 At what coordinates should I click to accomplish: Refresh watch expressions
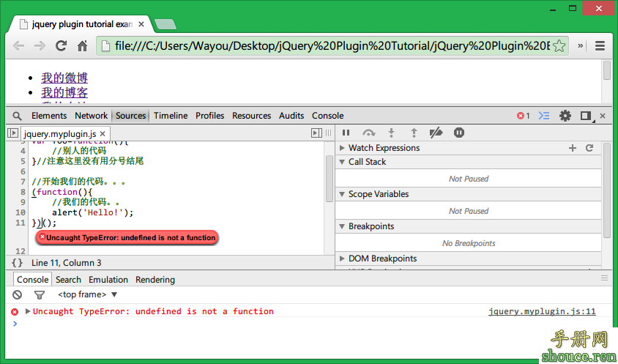[589, 148]
